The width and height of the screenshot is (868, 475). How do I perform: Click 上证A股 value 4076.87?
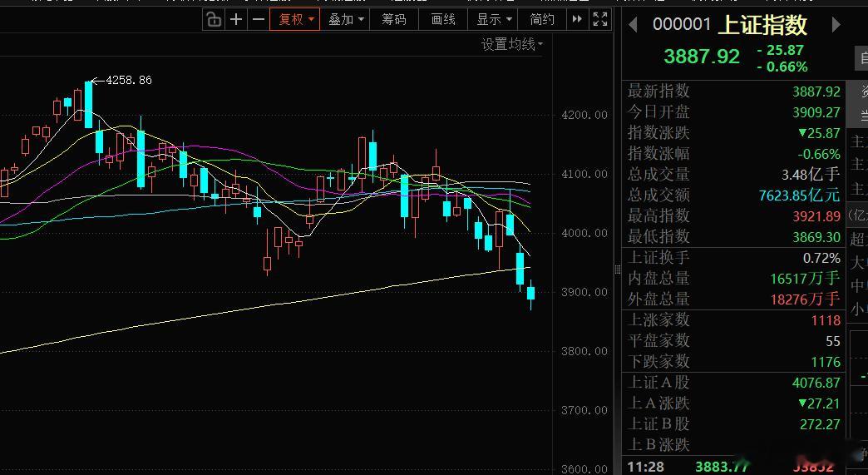point(816,383)
